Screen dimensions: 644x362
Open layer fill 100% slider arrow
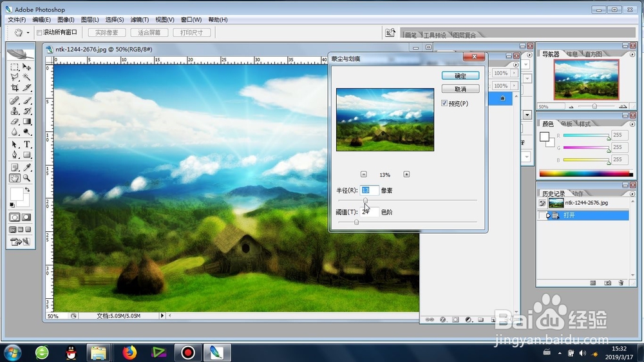click(x=514, y=86)
